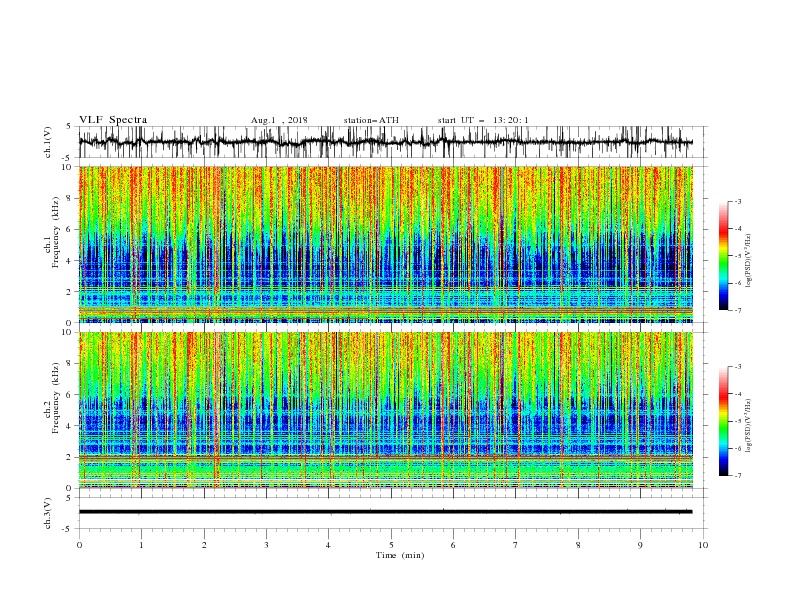Click the "VLF Spectra" title text
Screen dimensions: 792x612
pyautogui.click(x=113, y=120)
